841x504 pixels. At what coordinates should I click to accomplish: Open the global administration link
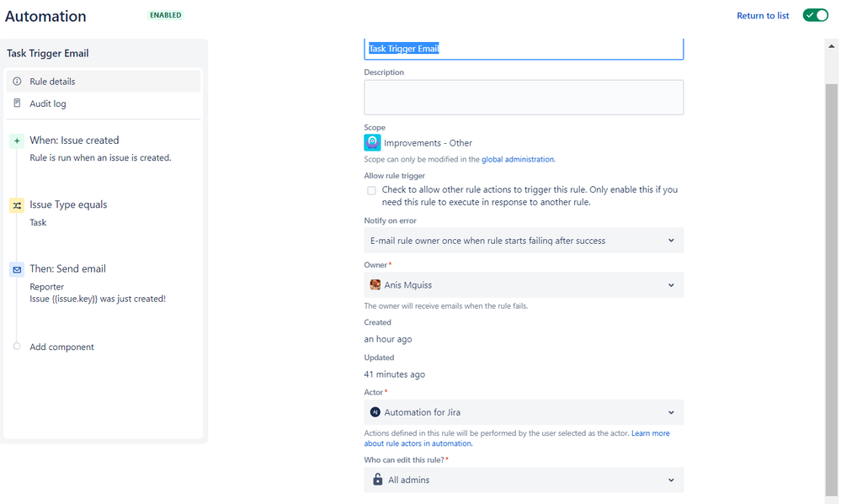coord(518,159)
